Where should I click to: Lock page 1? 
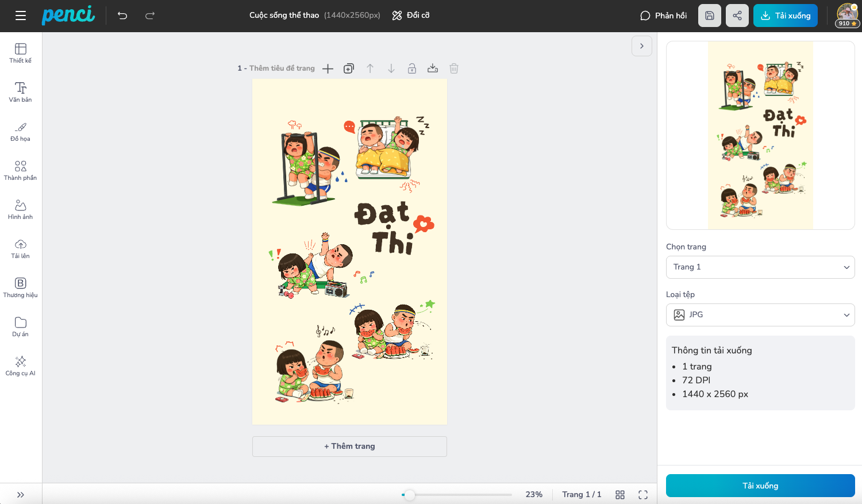point(411,68)
